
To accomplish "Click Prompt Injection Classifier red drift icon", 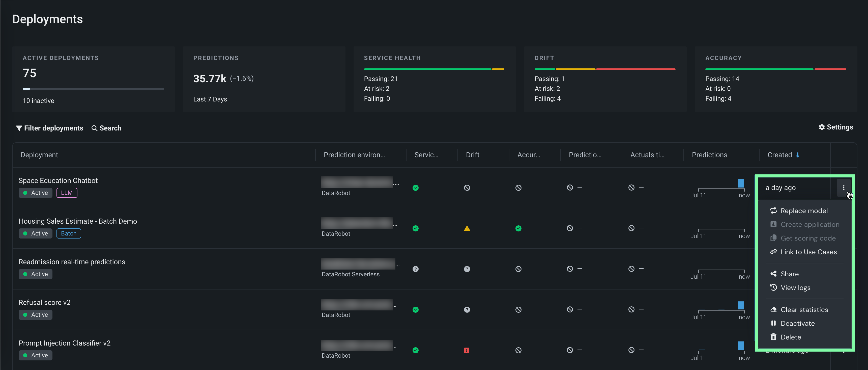I will click(x=466, y=350).
